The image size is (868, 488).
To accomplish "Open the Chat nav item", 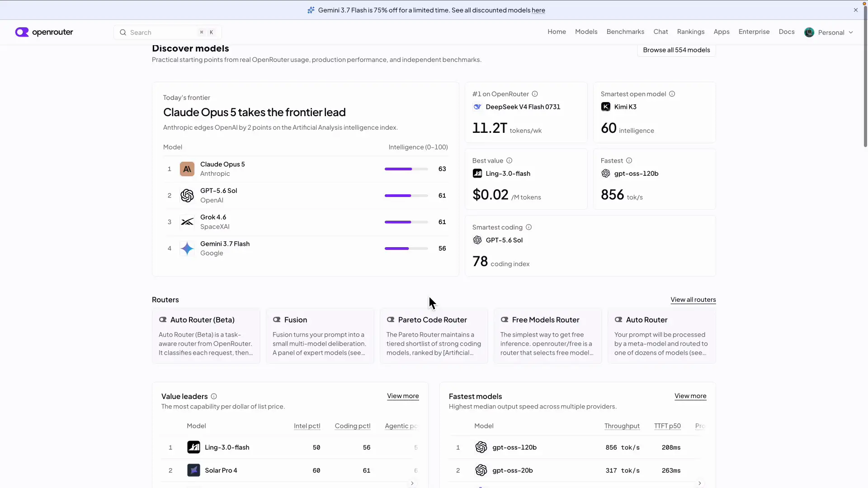I will [660, 32].
